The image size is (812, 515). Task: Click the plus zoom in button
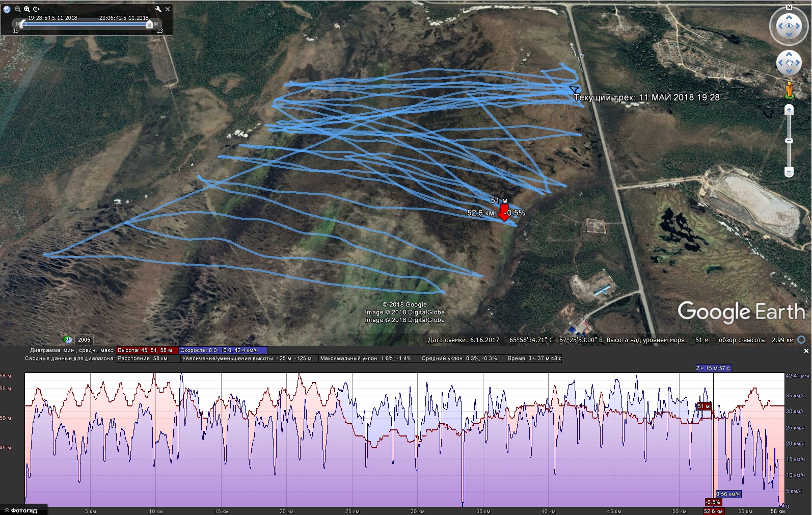[789, 110]
